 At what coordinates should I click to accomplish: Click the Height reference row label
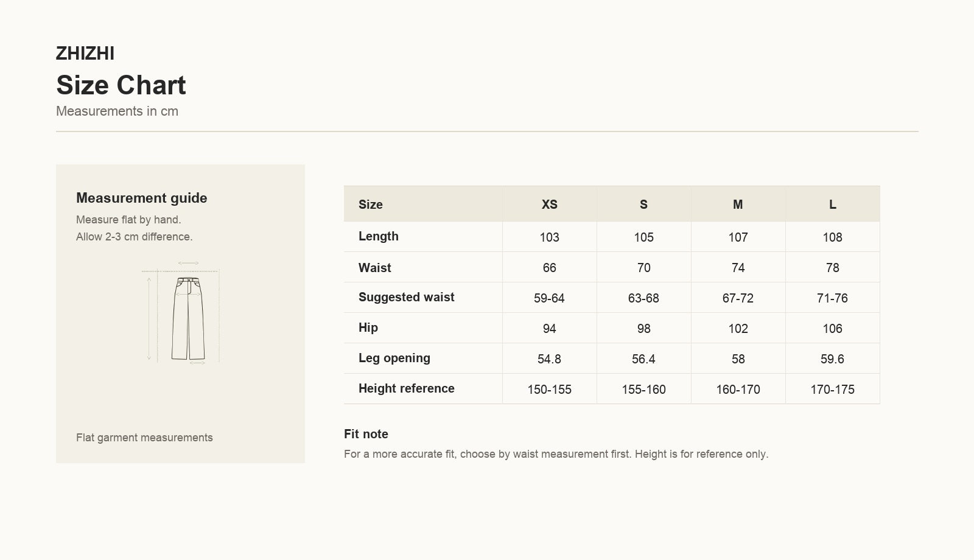tap(407, 388)
